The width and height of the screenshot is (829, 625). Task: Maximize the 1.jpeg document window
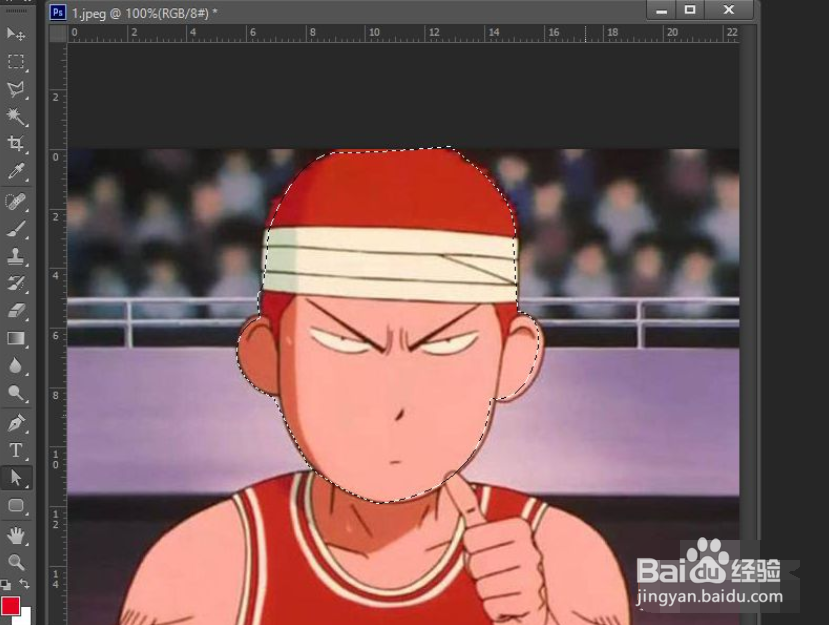(x=689, y=10)
